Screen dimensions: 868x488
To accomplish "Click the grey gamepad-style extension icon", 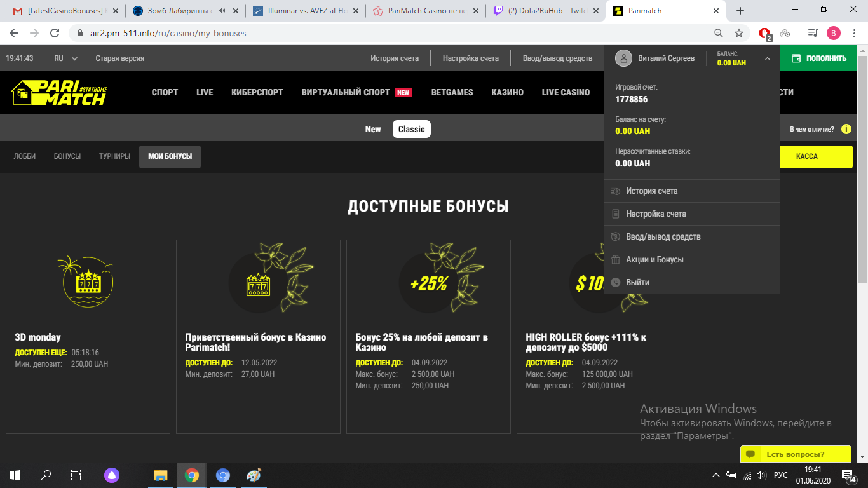I will (785, 33).
